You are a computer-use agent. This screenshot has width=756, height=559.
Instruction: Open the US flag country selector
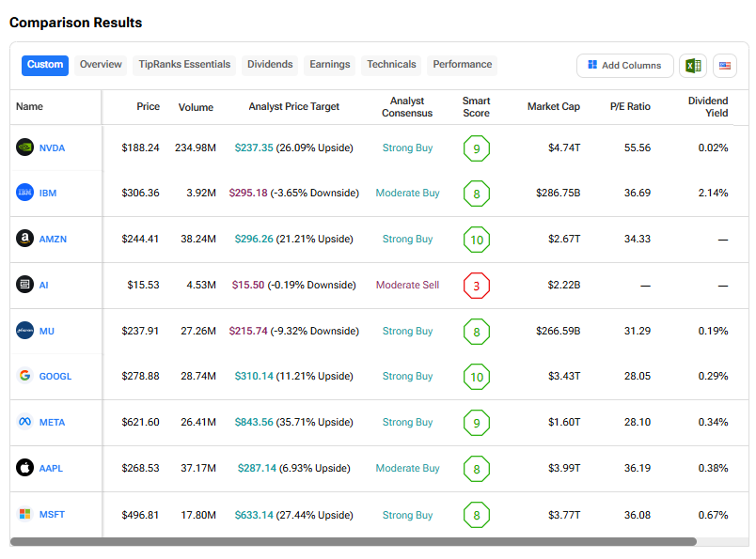(x=724, y=66)
